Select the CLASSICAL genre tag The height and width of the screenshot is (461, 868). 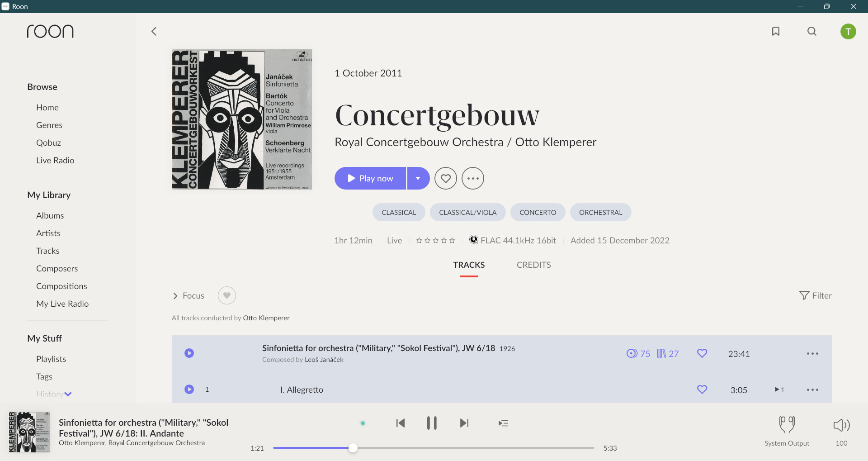click(399, 212)
